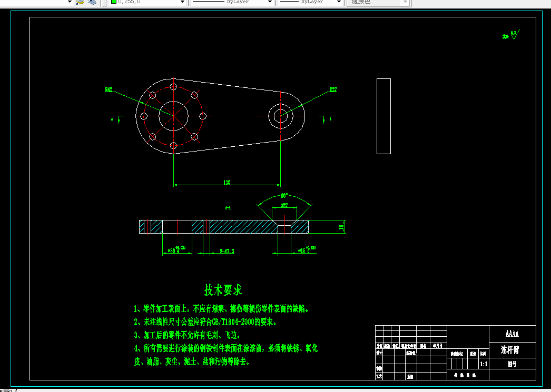Select the Ø27 countersink dimension text
Viewport: 551px width, 392px height.
click(x=284, y=206)
